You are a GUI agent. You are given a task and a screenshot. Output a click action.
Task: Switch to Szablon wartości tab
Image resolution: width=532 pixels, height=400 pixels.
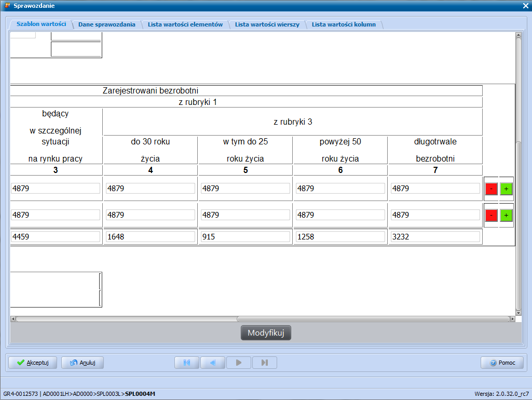click(41, 24)
